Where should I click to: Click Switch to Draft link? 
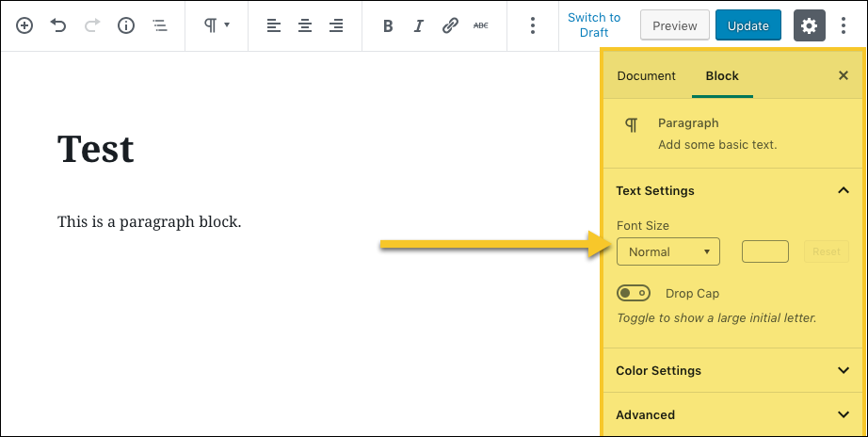click(x=594, y=24)
